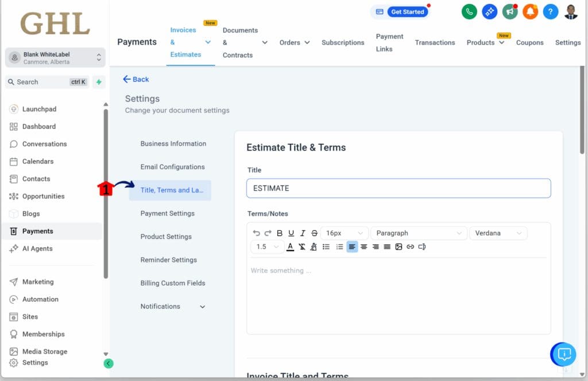Undo the last change in Terms editor
The height and width of the screenshot is (381, 588).
256,232
